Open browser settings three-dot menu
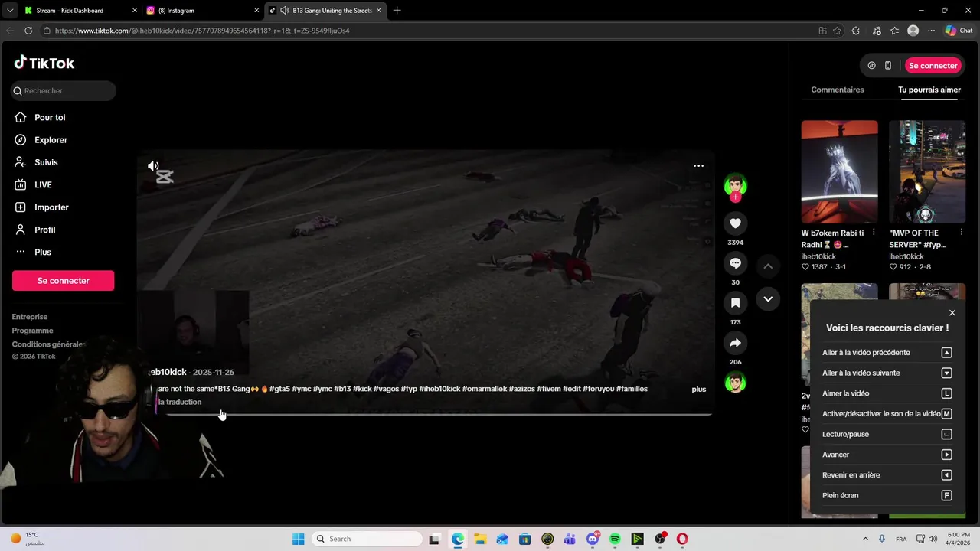This screenshot has width=980, height=551. coord(931,31)
